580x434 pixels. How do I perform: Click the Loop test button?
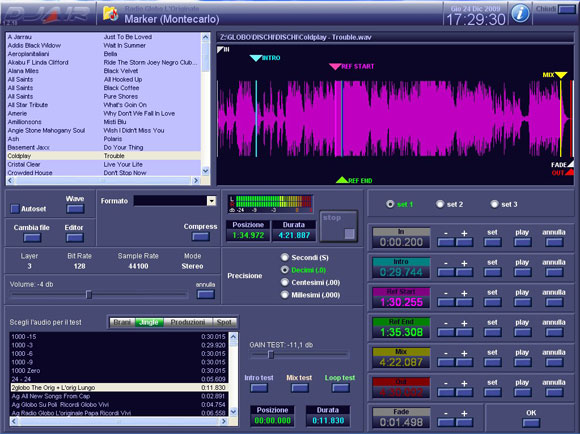tap(340, 388)
